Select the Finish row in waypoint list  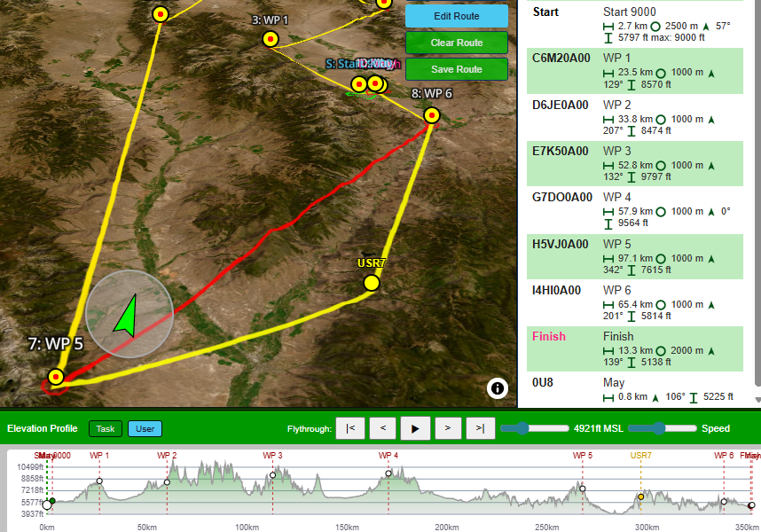[x=635, y=349]
